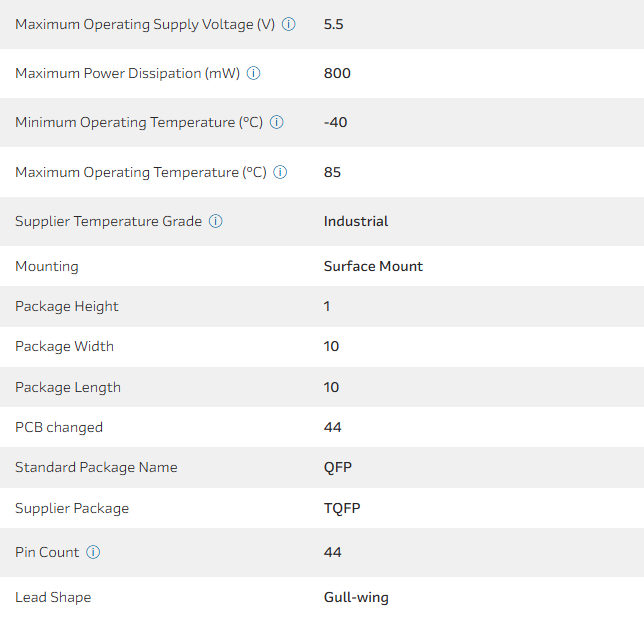Click the "Lead Shape" label

point(53,597)
